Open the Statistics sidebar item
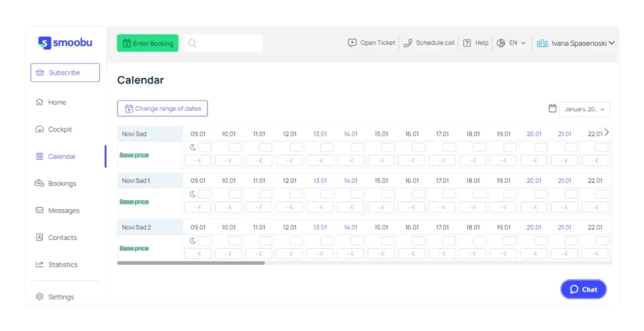The width and height of the screenshot is (644, 331). (56, 264)
